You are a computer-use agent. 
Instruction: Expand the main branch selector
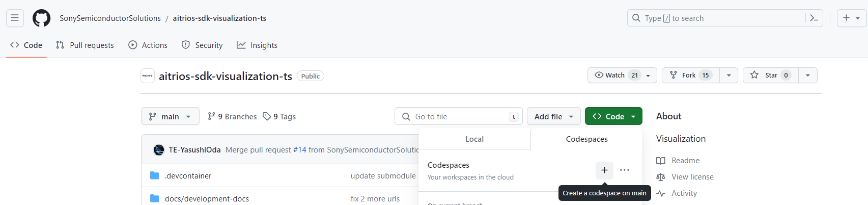click(x=170, y=117)
